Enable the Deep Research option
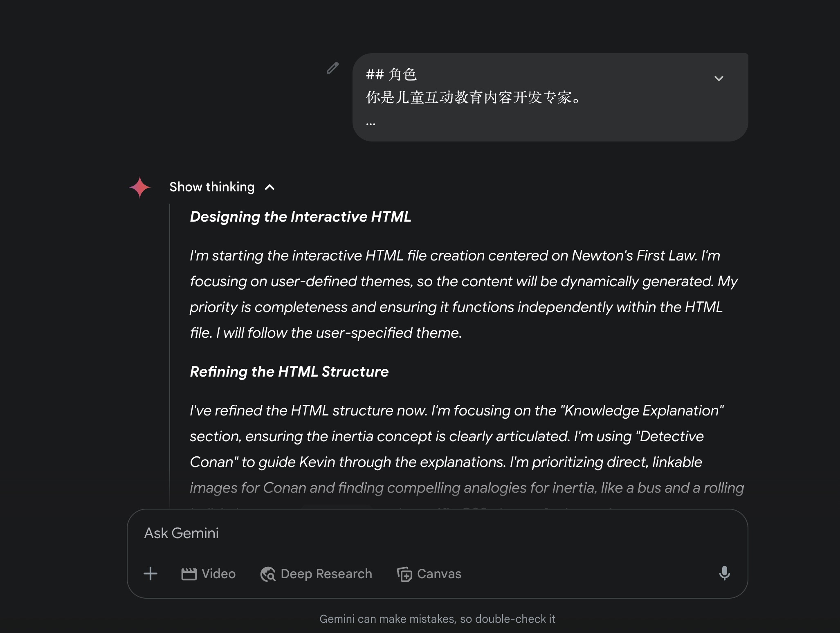Screen dimensions: 840x633 [x=316, y=574]
